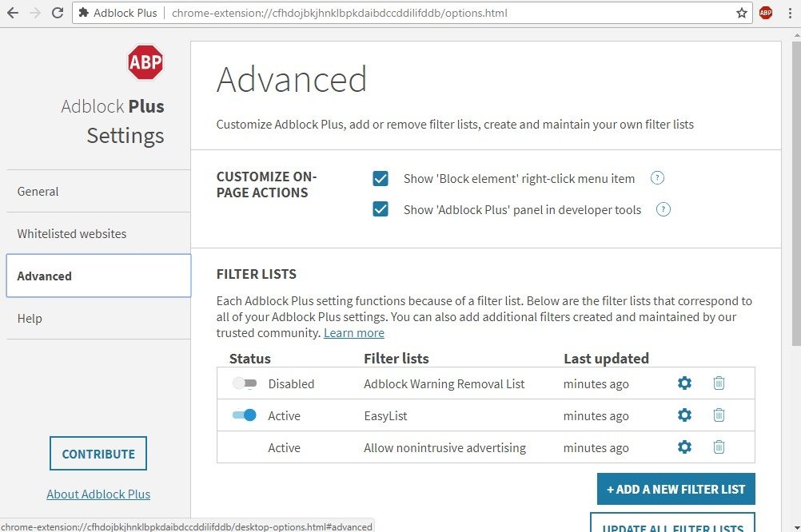
Task: Click the 'Disabled' status text
Action: pyautogui.click(x=291, y=384)
